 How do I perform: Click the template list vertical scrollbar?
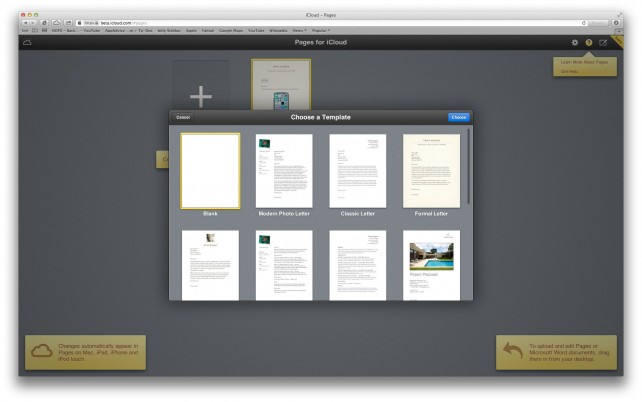[469, 166]
